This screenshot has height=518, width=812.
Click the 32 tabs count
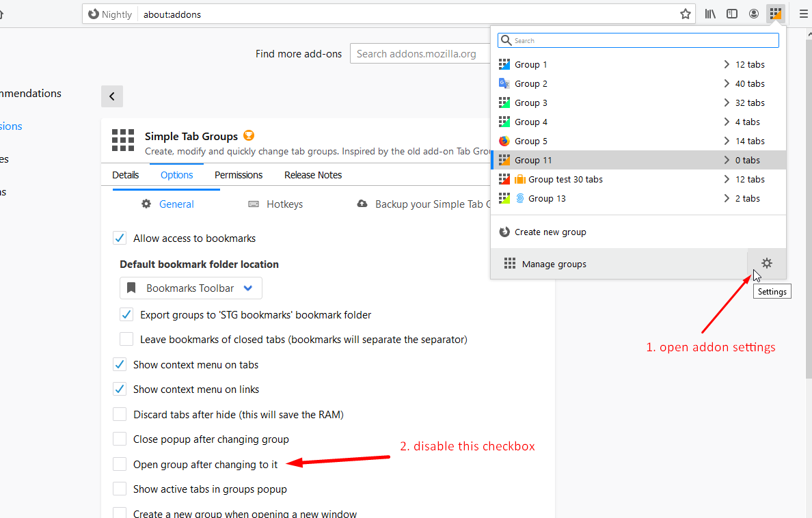(750, 103)
